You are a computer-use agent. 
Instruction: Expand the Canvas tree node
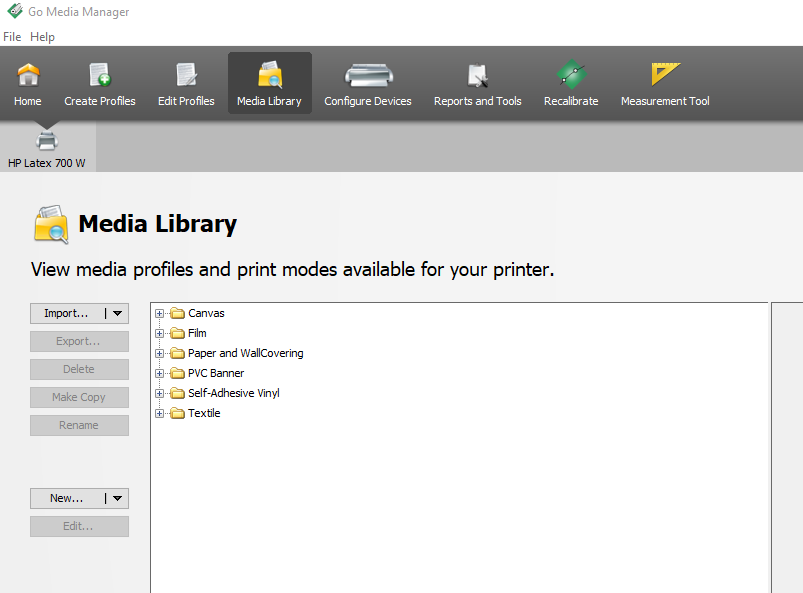coord(159,313)
